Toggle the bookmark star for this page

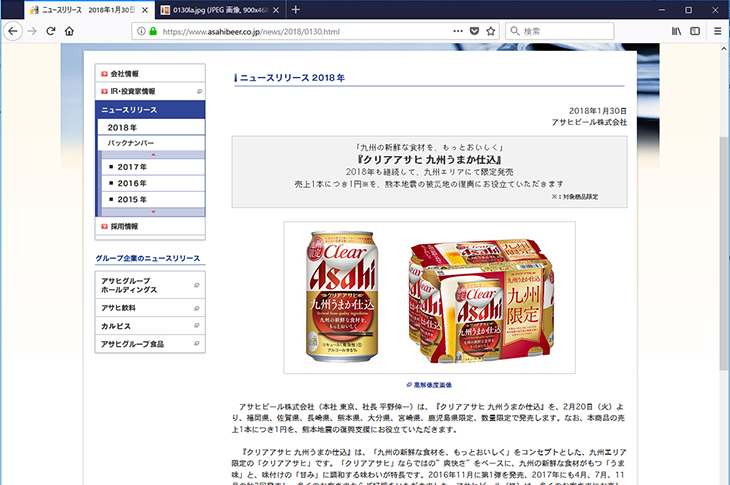pyautogui.click(x=491, y=31)
